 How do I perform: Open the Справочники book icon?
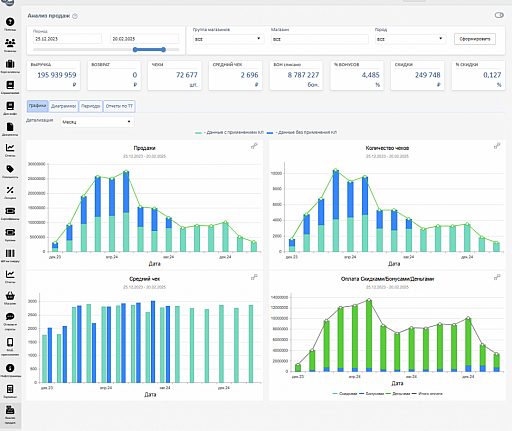point(10,85)
